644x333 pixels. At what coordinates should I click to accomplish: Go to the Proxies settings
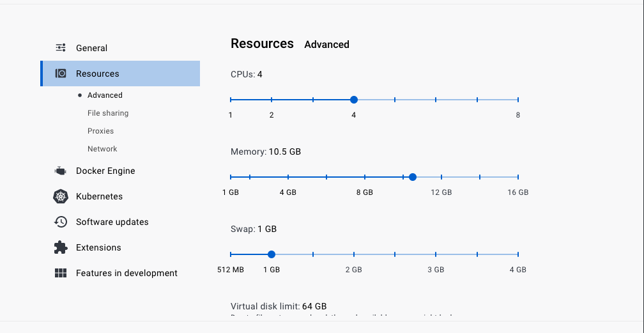pyautogui.click(x=100, y=131)
